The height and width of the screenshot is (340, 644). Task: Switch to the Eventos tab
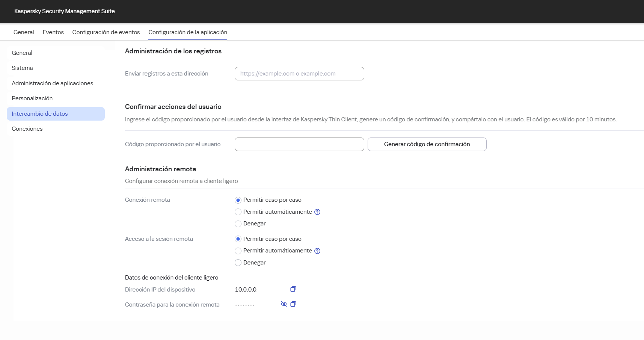tap(53, 32)
